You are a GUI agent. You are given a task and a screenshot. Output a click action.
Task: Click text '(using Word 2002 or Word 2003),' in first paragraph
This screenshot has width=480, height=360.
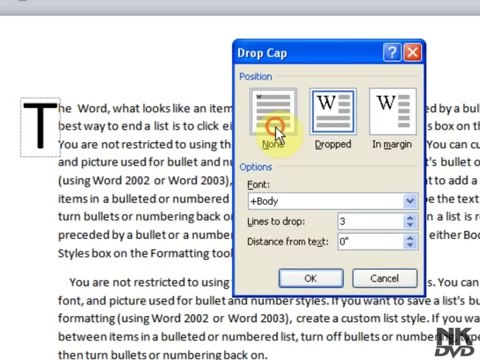pyautogui.click(x=144, y=181)
